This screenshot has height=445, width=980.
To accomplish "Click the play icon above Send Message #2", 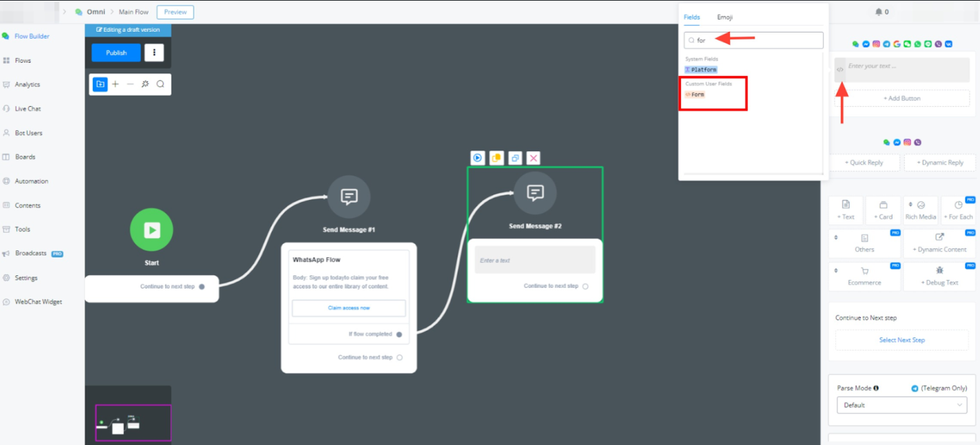I will (x=478, y=158).
